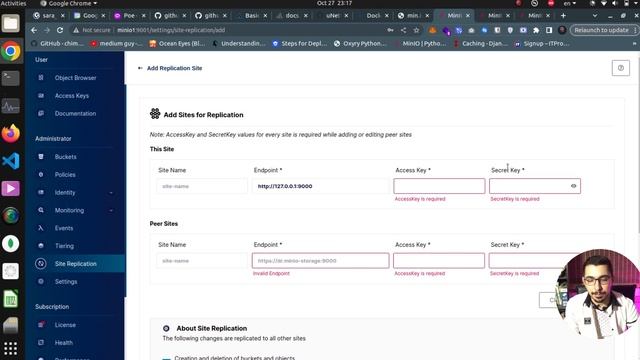The height and width of the screenshot is (360, 640).
Task: Open Health page
Action: pos(64,343)
